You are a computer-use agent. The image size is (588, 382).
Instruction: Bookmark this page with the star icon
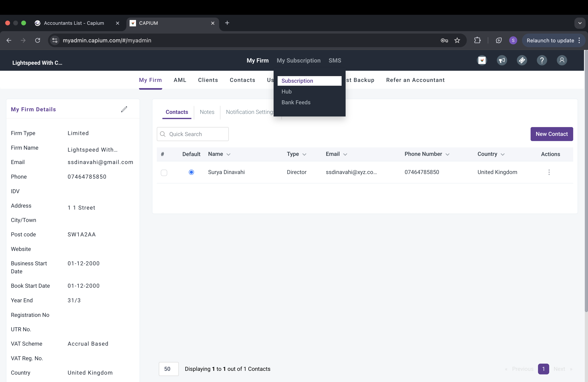point(457,41)
